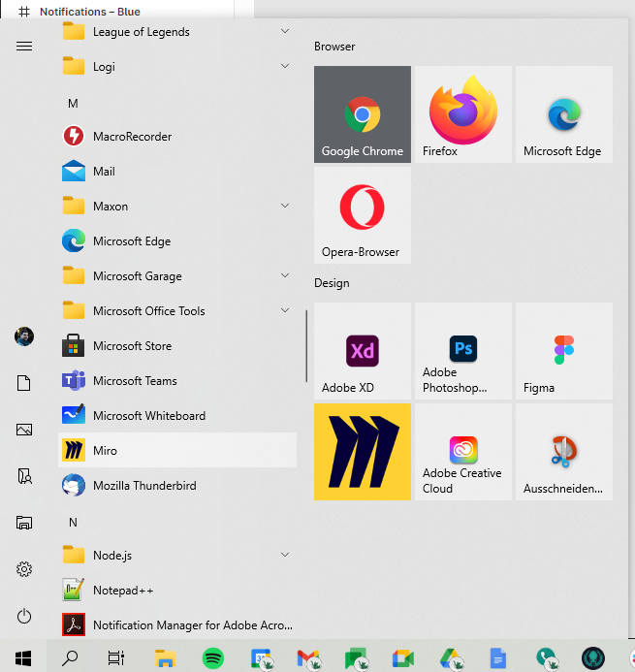The width and height of the screenshot is (635, 672).
Task: Open Google Calendar from the taskbar
Action: [x=262, y=657]
